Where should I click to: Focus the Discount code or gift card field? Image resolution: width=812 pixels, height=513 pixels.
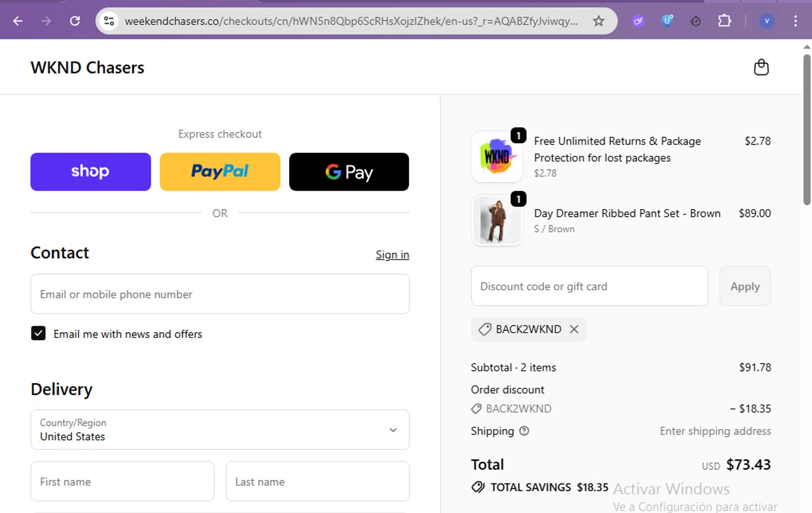[590, 286]
